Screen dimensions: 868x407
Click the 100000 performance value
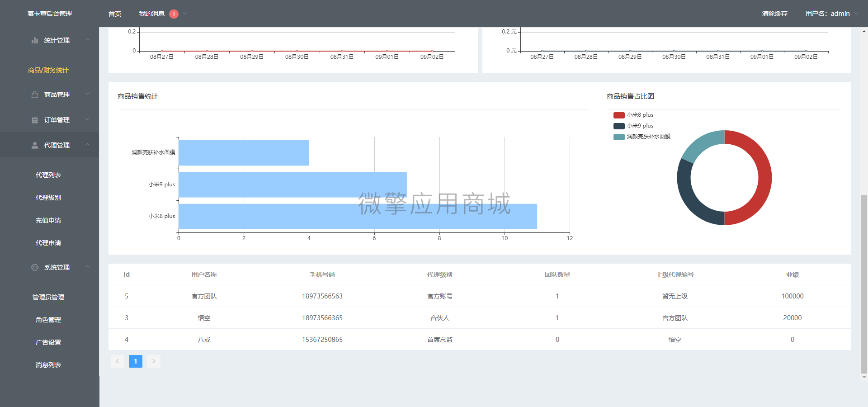click(x=793, y=296)
